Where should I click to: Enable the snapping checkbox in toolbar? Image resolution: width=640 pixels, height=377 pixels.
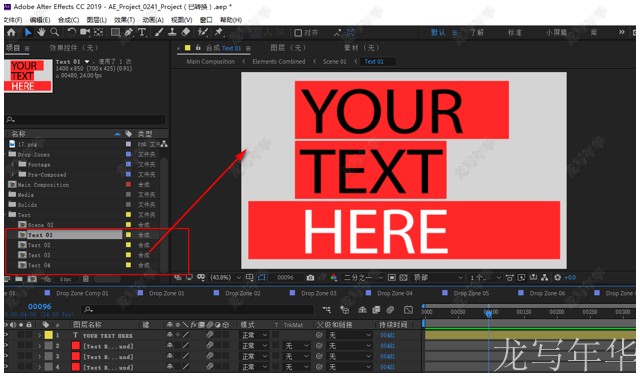tap(298, 33)
